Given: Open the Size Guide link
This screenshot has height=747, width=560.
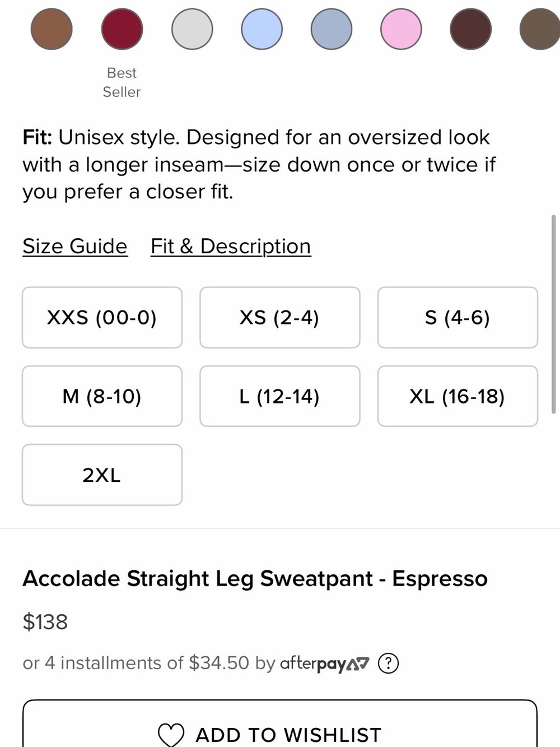Looking at the screenshot, I should tap(75, 247).
